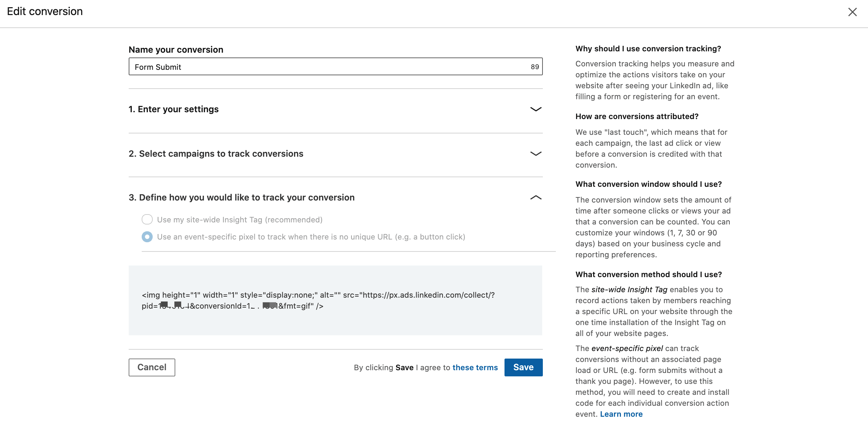Expand Select campaigns to track conversions chevron
This screenshot has width=868, height=427.
coord(536,154)
